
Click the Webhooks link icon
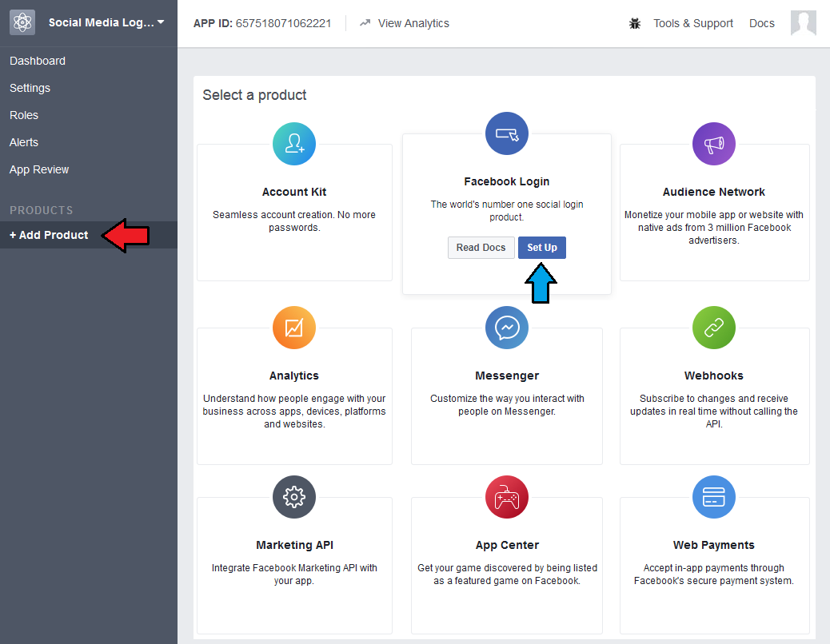(713, 328)
